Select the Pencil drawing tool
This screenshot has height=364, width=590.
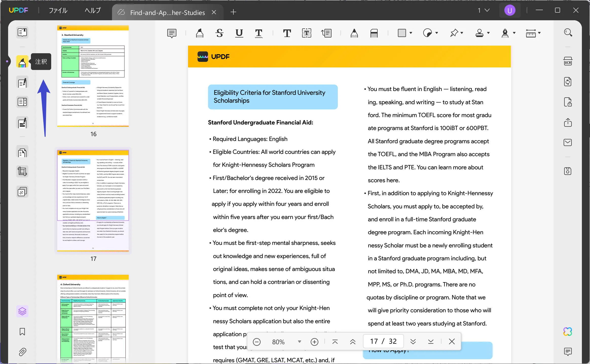coord(354,33)
